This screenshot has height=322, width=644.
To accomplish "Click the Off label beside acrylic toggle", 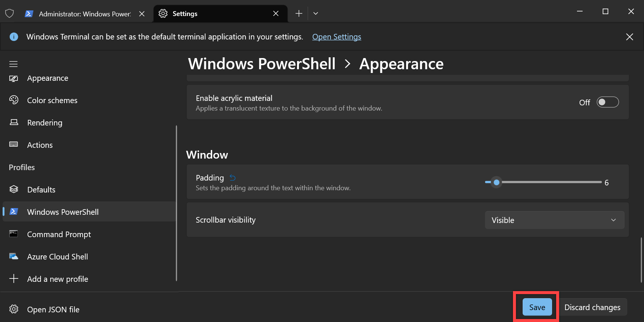I will point(584,102).
